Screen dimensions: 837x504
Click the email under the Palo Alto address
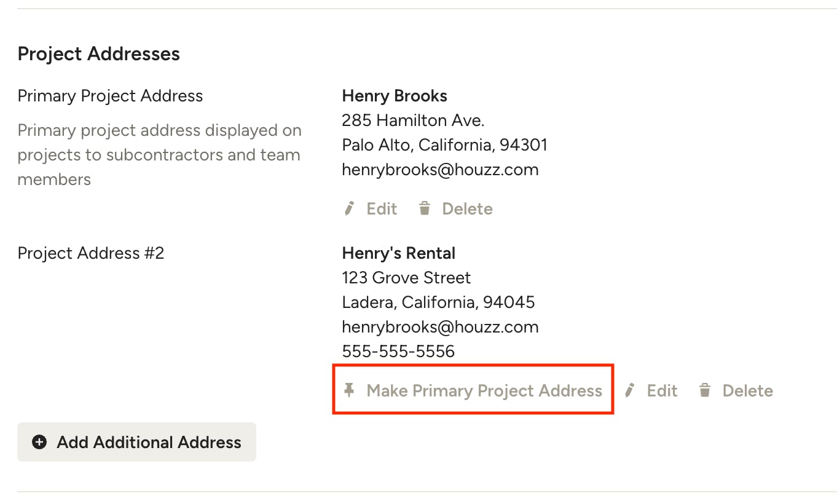tap(440, 170)
